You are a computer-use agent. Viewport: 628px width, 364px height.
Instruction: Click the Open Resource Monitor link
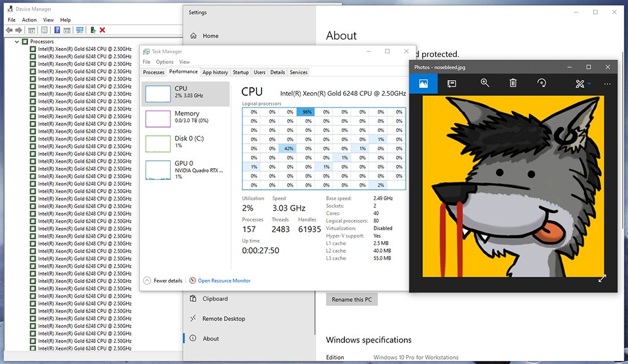click(x=224, y=281)
